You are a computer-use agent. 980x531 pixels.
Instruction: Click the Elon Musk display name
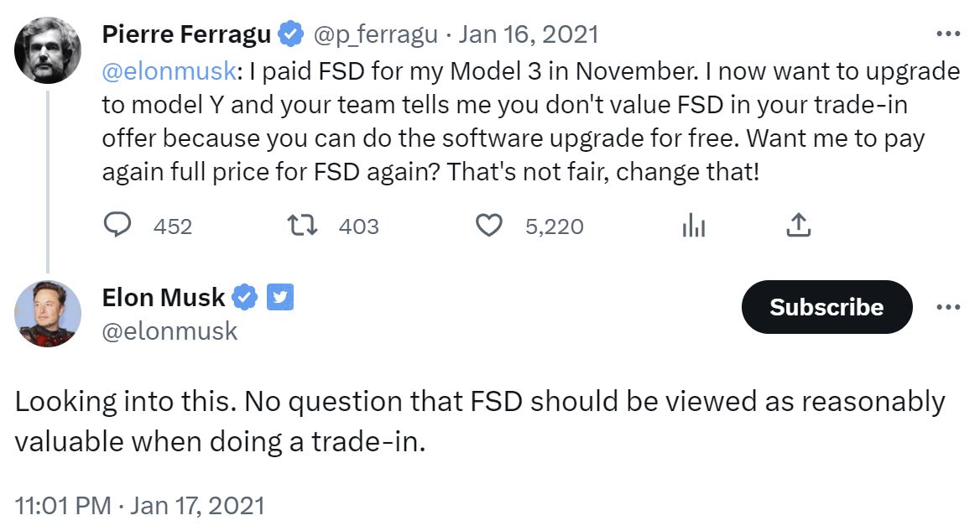coord(163,297)
